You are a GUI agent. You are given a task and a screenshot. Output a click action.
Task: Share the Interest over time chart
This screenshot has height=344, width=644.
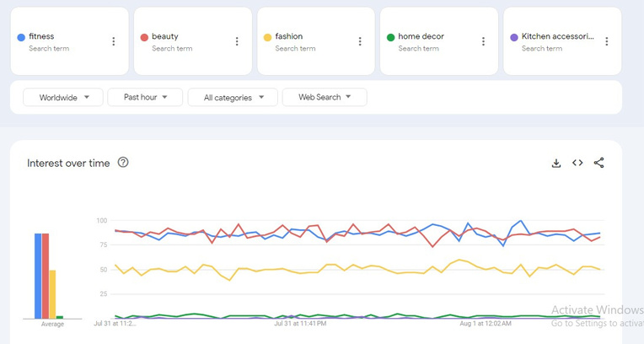[x=598, y=163]
